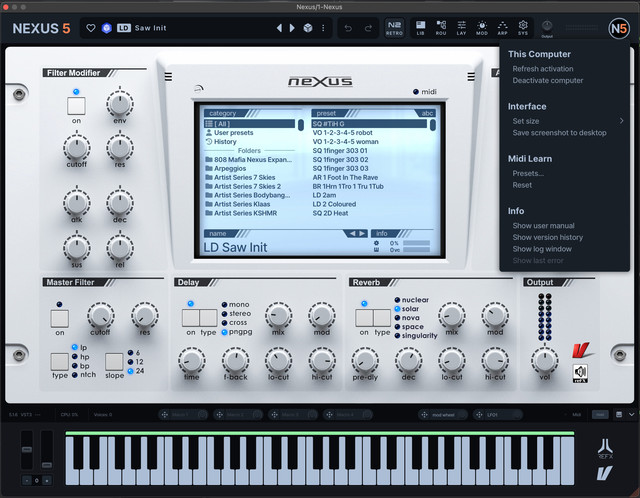Viewport: 640px width, 498px height.
Task: Toggle the N2 RETRO view
Action: (394, 28)
